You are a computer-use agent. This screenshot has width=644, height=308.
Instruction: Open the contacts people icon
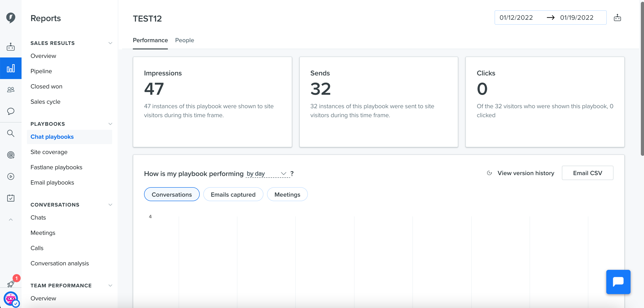coord(11,90)
